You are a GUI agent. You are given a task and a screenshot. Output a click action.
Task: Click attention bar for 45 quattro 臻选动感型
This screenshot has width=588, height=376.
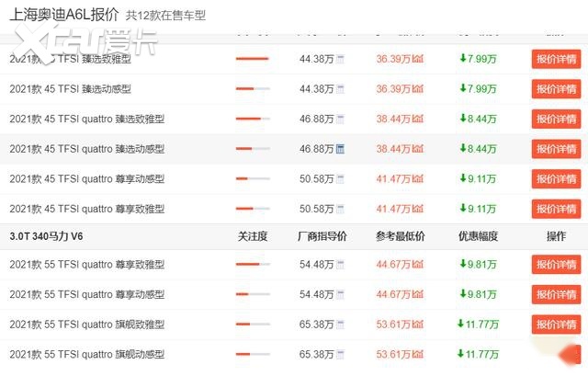tap(252, 149)
